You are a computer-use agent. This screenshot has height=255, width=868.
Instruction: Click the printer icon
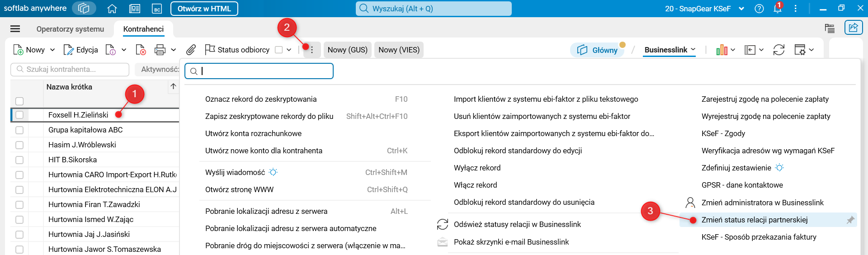(160, 50)
